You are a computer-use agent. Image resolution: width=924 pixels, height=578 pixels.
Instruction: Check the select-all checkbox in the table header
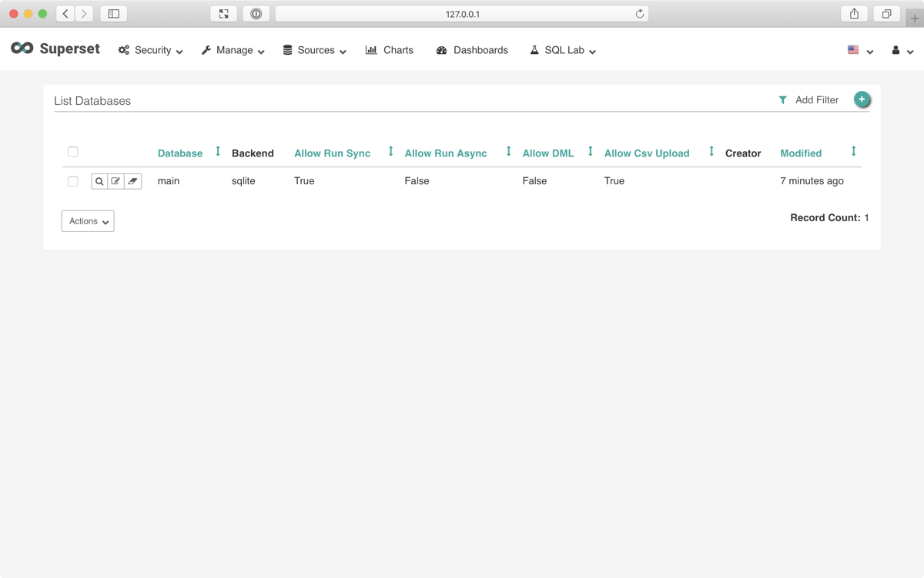click(72, 152)
